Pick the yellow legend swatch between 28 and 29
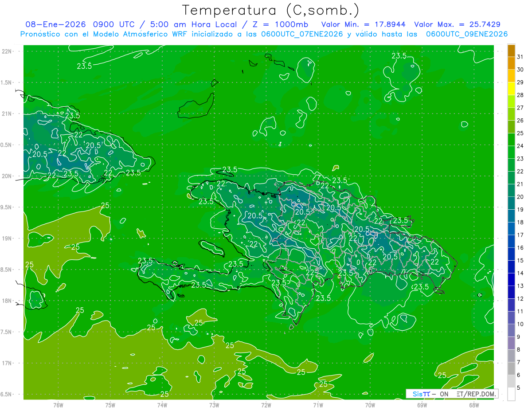Viewport: 532px width, 411px height. coord(511,89)
